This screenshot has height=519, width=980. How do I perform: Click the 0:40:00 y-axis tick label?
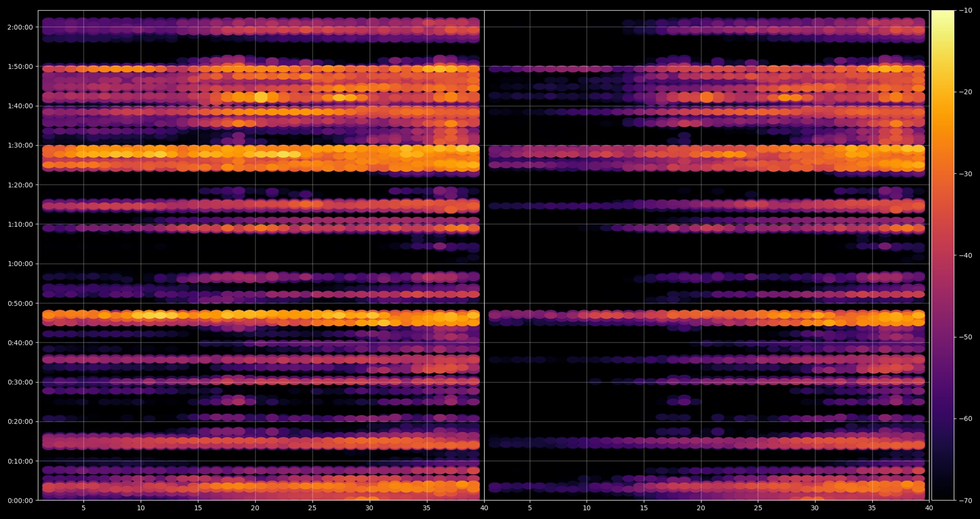click(x=20, y=343)
